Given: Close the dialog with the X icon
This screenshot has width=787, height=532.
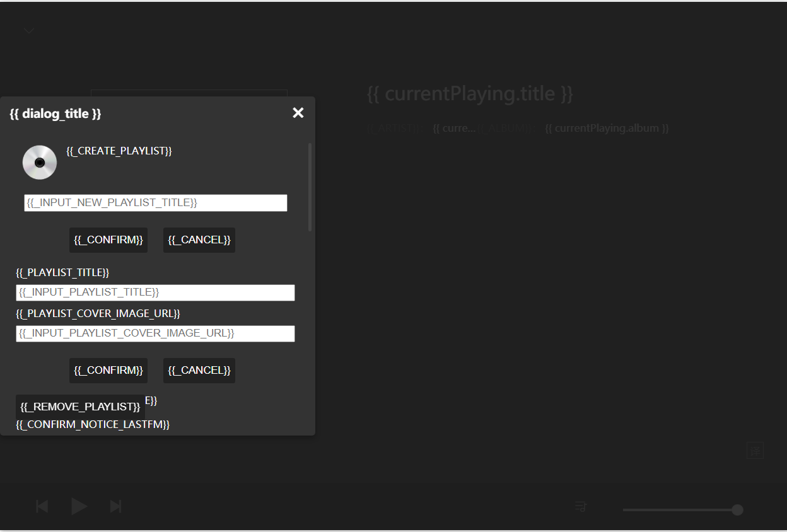Looking at the screenshot, I should coord(298,113).
